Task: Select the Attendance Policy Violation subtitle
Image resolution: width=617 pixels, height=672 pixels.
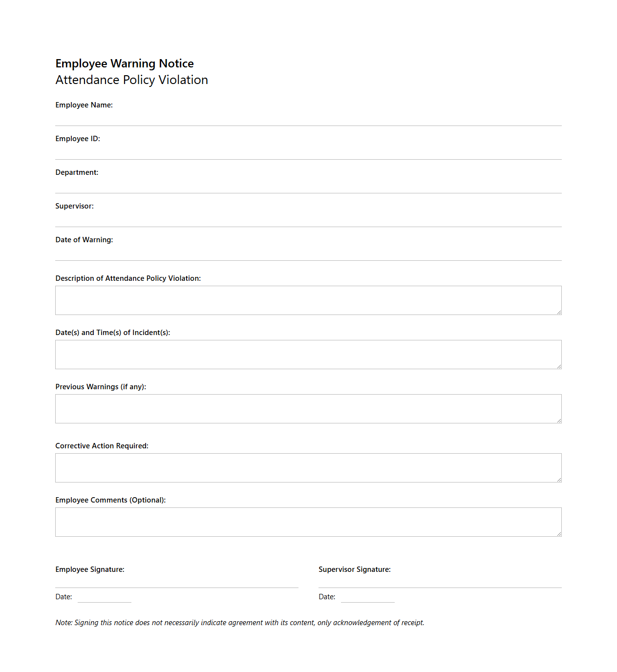Action: (x=132, y=80)
